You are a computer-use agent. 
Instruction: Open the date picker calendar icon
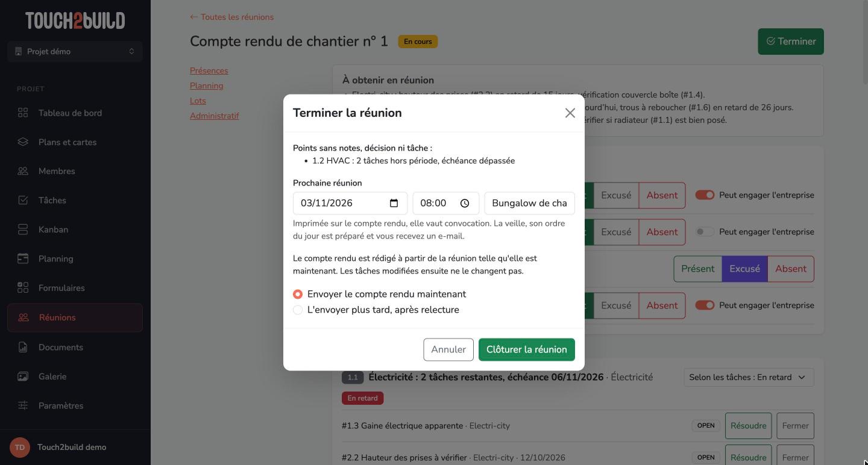point(394,203)
